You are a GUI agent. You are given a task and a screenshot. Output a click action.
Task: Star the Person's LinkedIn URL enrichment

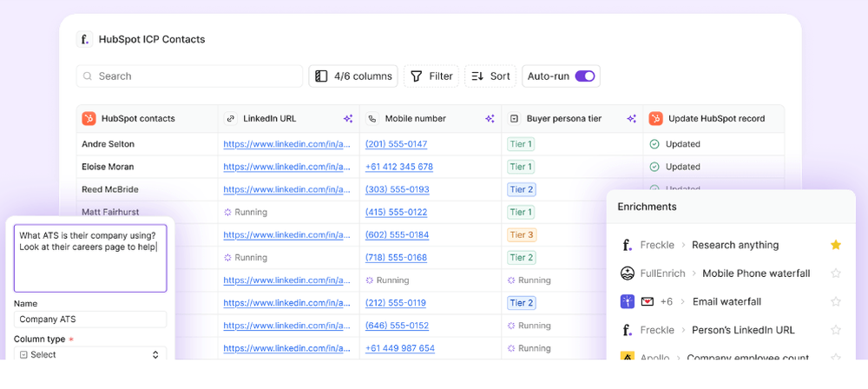(x=836, y=330)
